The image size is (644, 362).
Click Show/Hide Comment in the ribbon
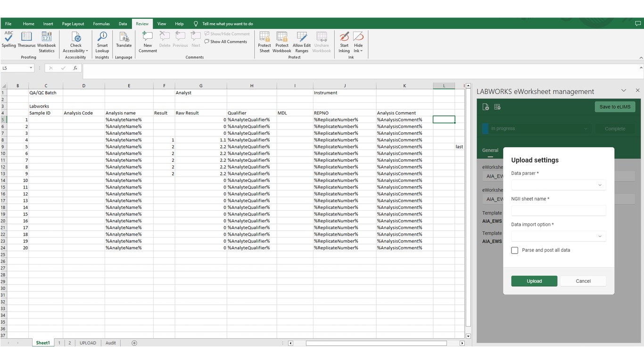pos(227,34)
